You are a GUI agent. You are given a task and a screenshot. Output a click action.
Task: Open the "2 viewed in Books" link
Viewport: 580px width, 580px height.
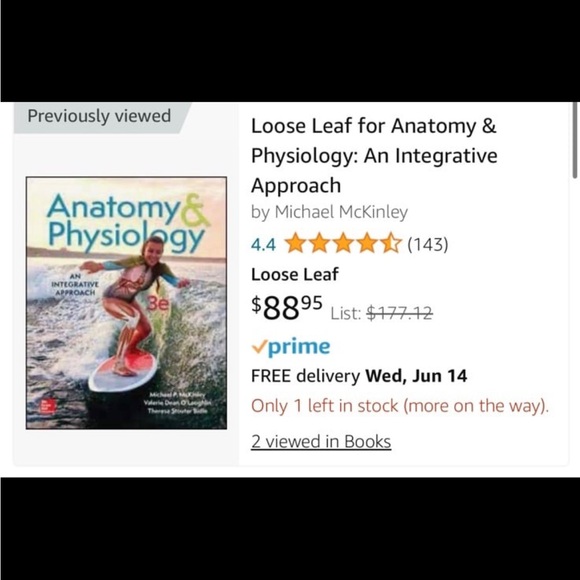point(321,442)
